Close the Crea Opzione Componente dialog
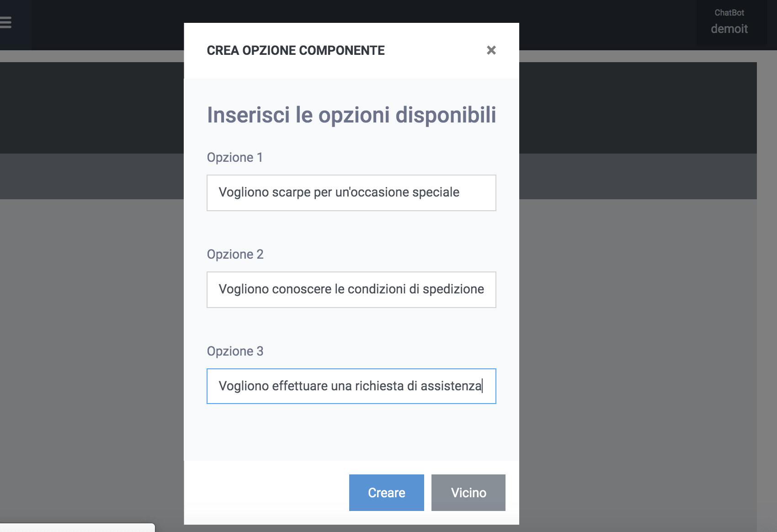Viewport: 777px width, 532px height. coord(491,50)
